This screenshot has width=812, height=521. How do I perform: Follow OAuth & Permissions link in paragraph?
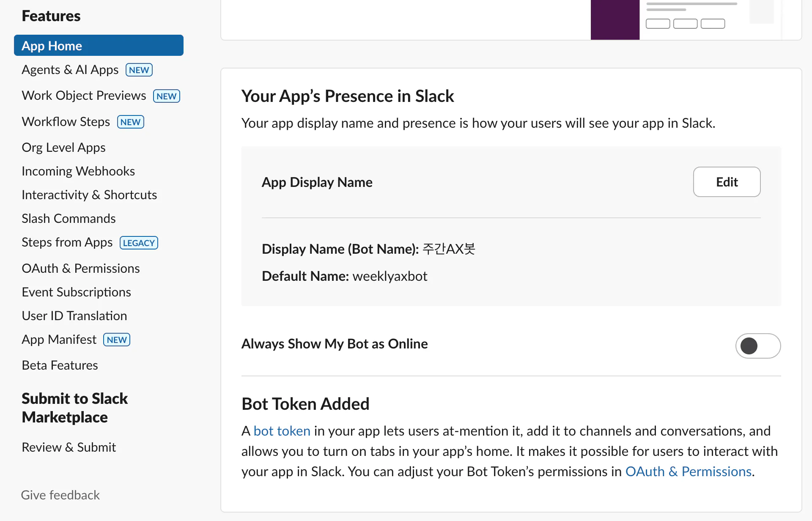[x=688, y=471]
